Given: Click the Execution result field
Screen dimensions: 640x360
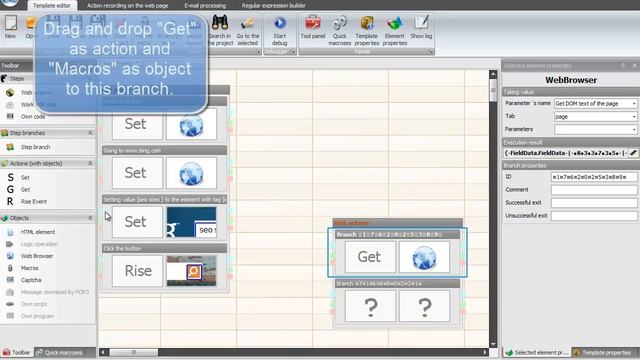Looking at the screenshot, I should 566,153.
